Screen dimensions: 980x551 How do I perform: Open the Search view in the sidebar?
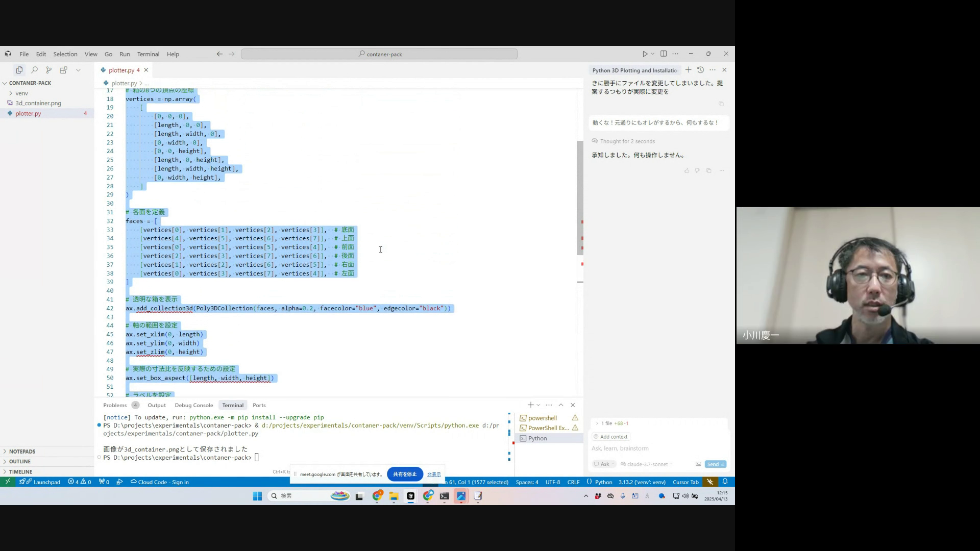[x=34, y=70]
